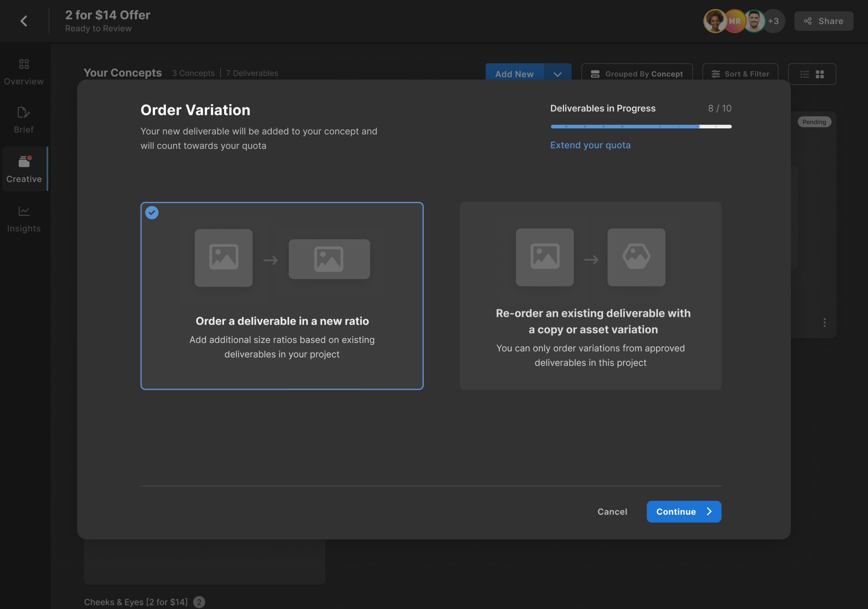Click the Deliverables in Progress bar
The height and width of the screenshot is (609, 868).
point(641,127)
